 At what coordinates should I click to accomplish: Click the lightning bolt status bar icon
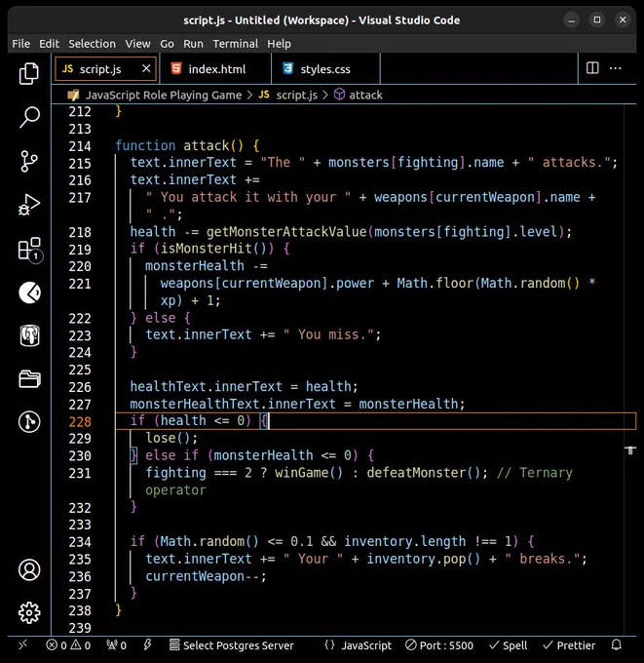(147, 644)
